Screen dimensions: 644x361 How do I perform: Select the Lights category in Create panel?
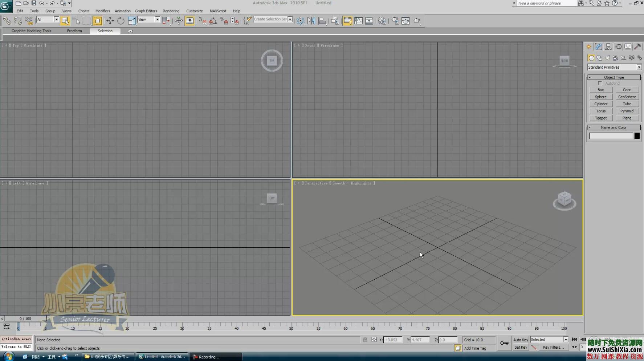tap(607, 58)
